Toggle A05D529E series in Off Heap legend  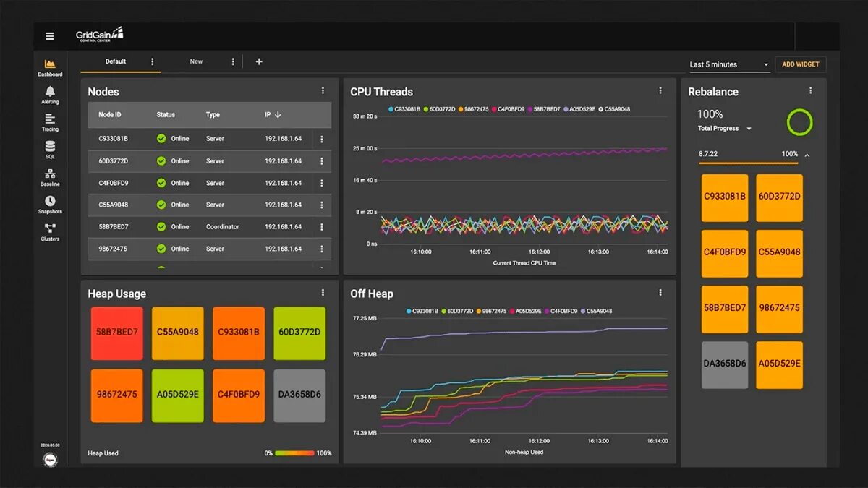tap(525, 312)
